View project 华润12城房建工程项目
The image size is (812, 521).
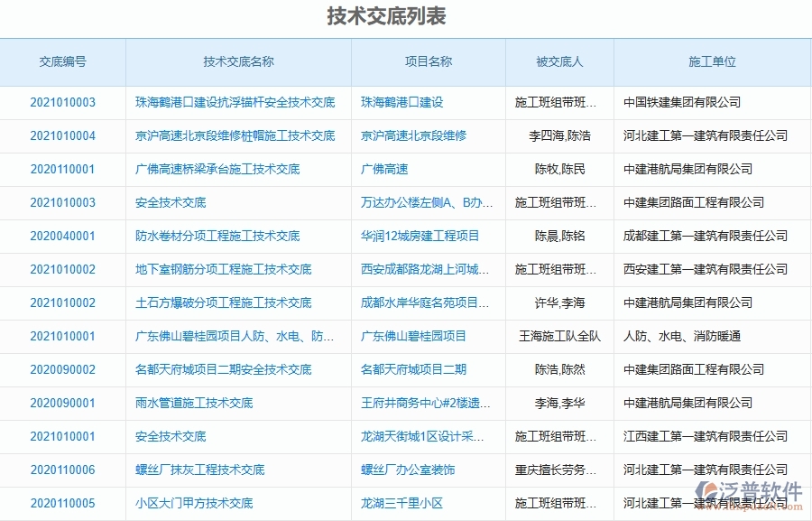tap(411, 236)
